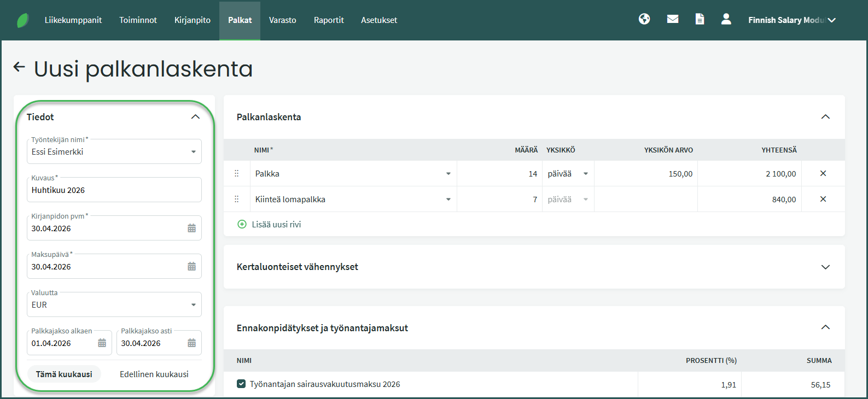868x399 pixels.
Task: Click the document icon in the header
Action: coord(700,20)
